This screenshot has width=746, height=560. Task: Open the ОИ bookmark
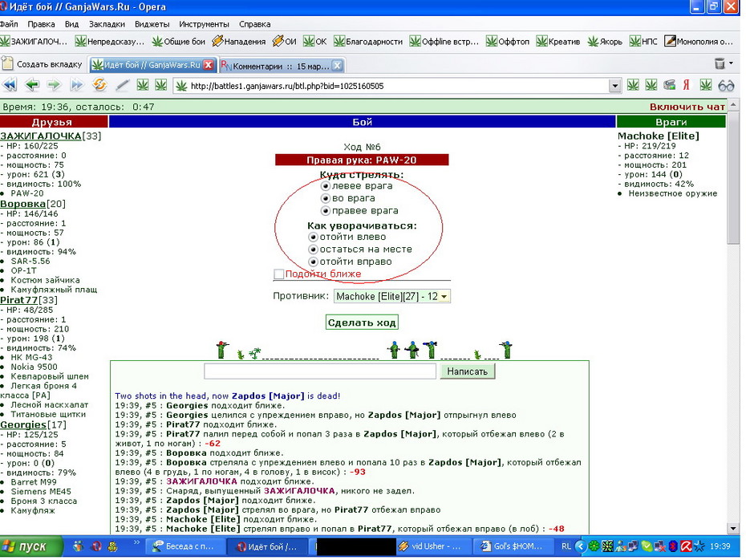(x=285, y=42)
